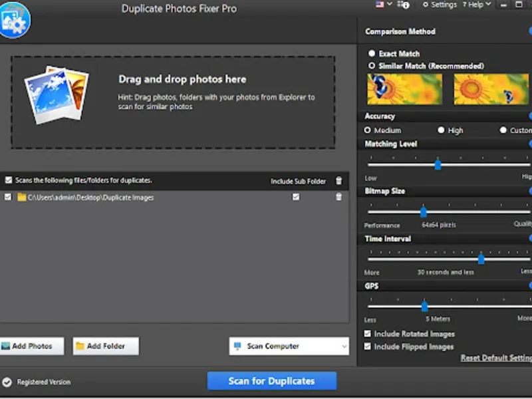Screen dimensions: 532x399
Task: Click the left sunflower sample thumbnail
Action: tap(405, 89)
